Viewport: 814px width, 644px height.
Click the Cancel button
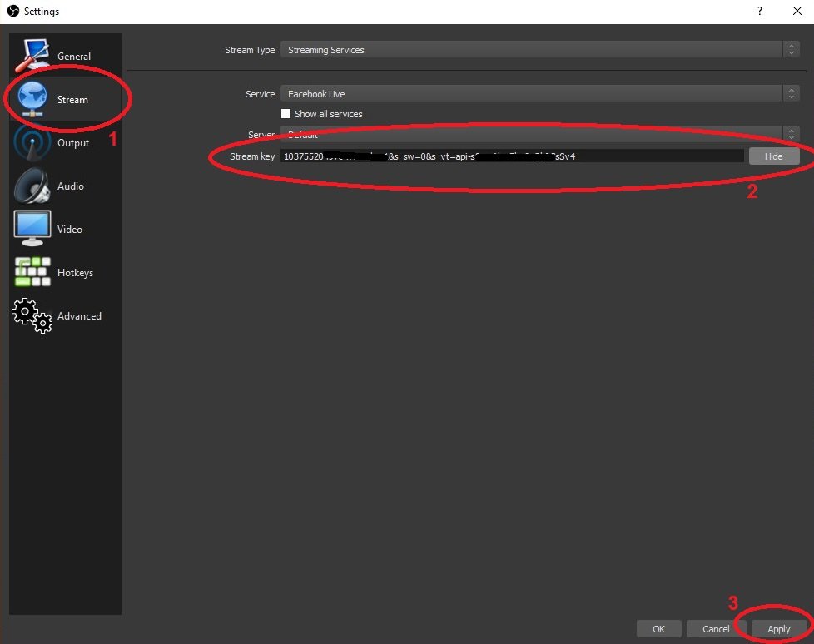[716, 629]
